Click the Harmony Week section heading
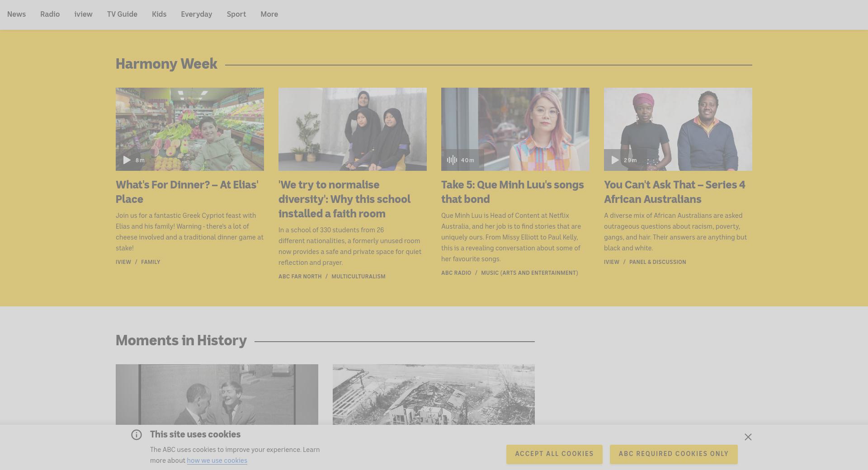The height and width of the screenshot is (470, 868). 166,64
